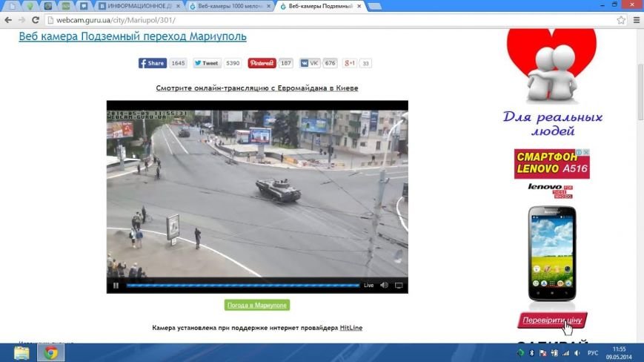Share via VK button
The height and width of the screenshot is (362, 644).
click(x=309, y=63)
